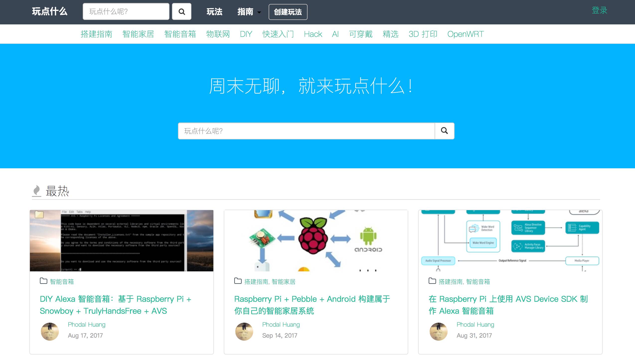Click the navbar search magnifier button

(x=182, y=11)
